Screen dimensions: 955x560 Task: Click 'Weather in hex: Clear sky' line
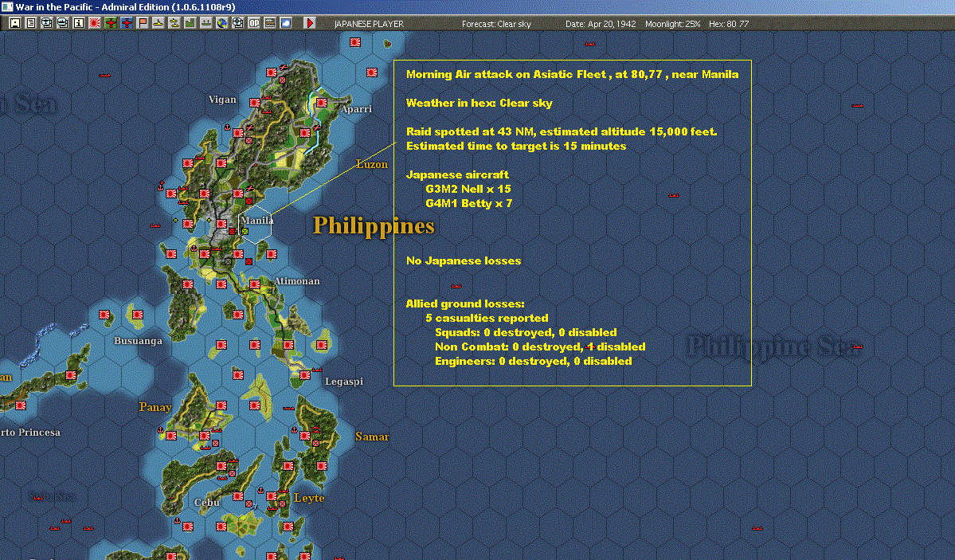point(479,103)
